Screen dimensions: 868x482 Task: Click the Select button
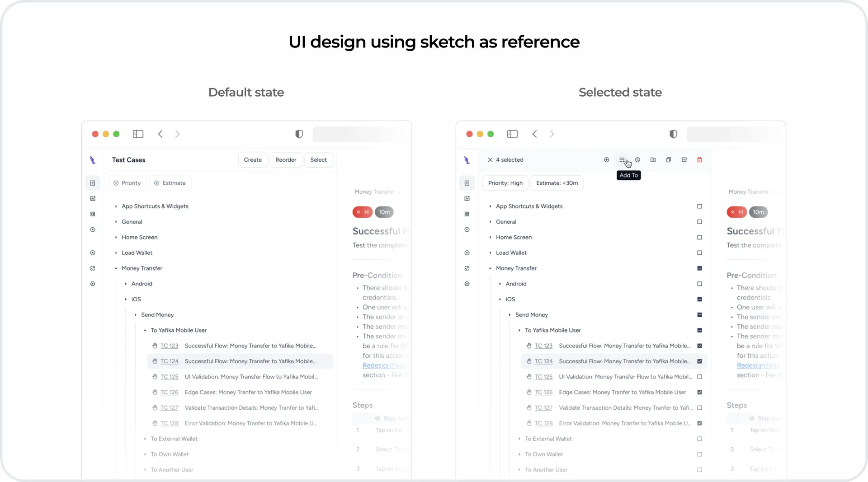tap(319, 160)
